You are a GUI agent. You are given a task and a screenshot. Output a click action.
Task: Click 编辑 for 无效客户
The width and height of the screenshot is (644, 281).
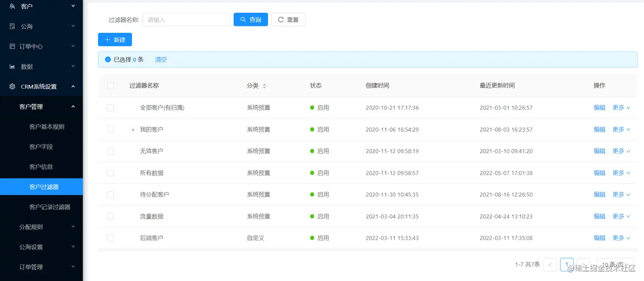(600, 151)
